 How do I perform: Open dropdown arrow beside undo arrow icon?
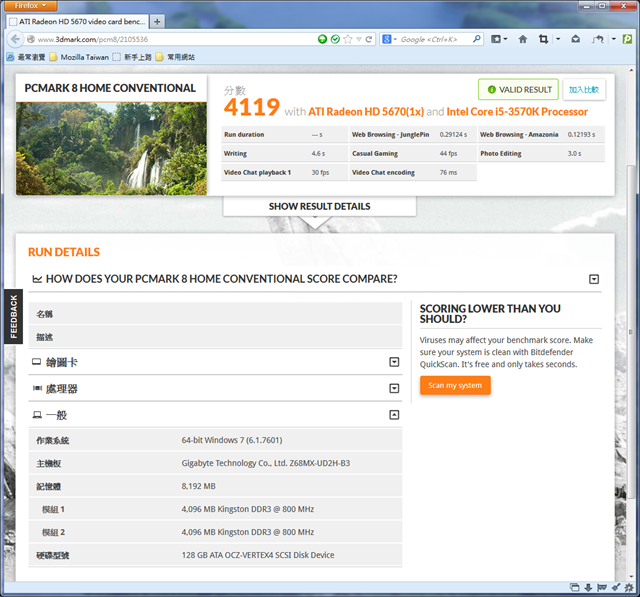[613, 39]
